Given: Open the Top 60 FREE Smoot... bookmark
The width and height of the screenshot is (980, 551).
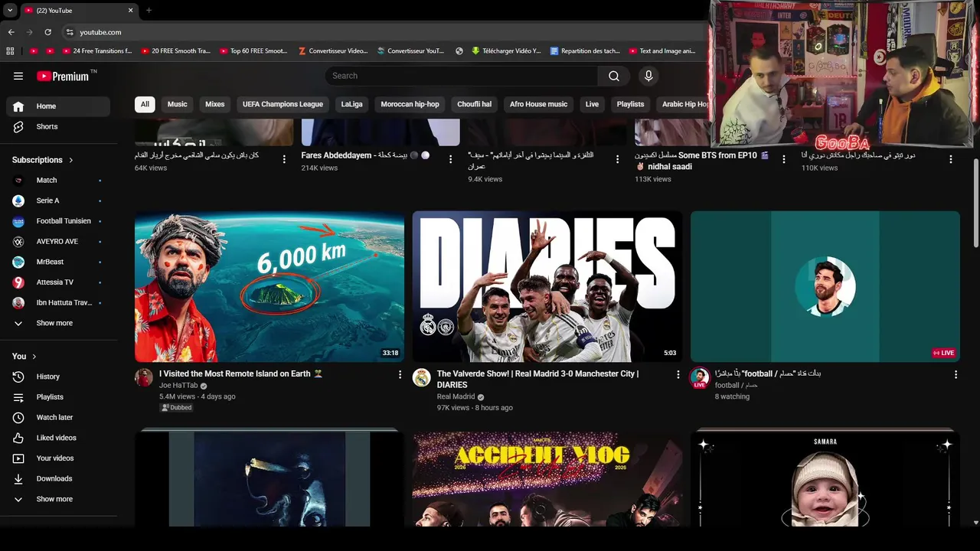Looking at the screenshot, I should [253, 51].
